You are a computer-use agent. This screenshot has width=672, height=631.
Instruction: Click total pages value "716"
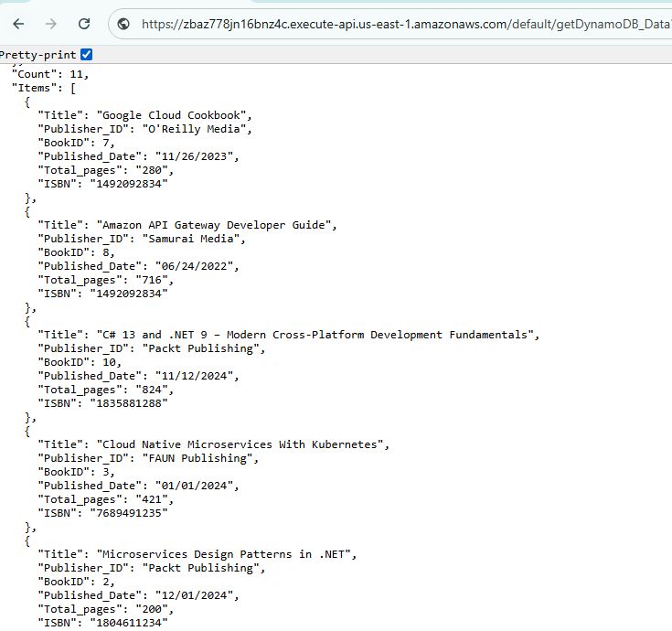pyautogui.click(x=152, y=280)
